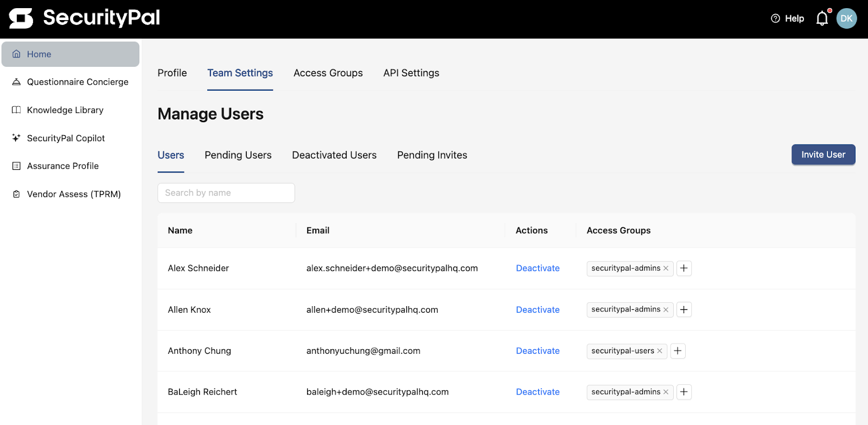The width and height of the screenshot is (868, 425).
Task: Deactivate Allen Knox
Action: tap(538, 309)
